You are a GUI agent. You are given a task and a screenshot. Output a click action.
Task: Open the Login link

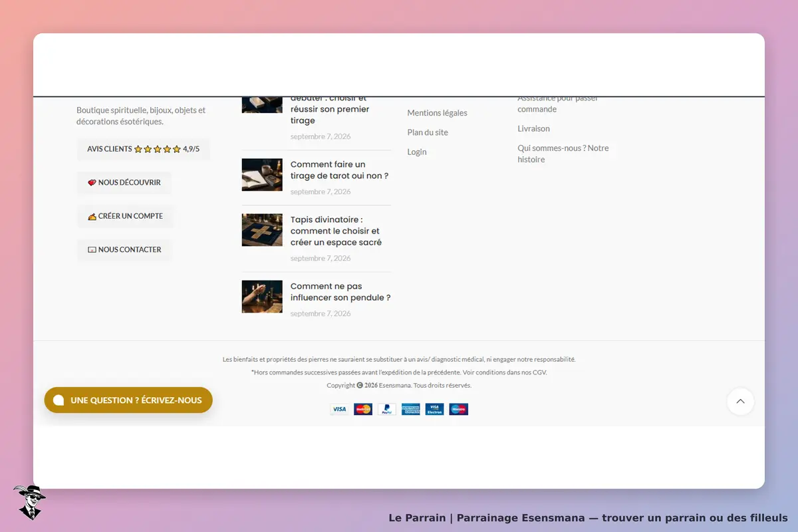(x=417, y=152)
